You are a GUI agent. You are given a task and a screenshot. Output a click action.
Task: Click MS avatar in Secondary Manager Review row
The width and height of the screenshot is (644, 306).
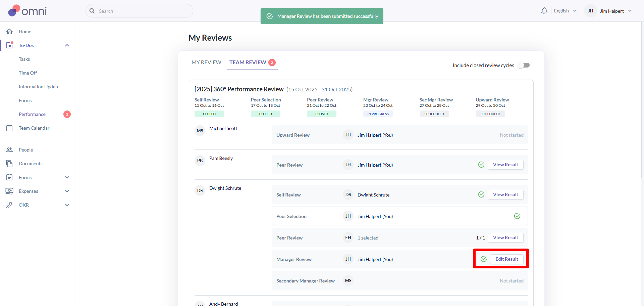[x=348, y=280]
